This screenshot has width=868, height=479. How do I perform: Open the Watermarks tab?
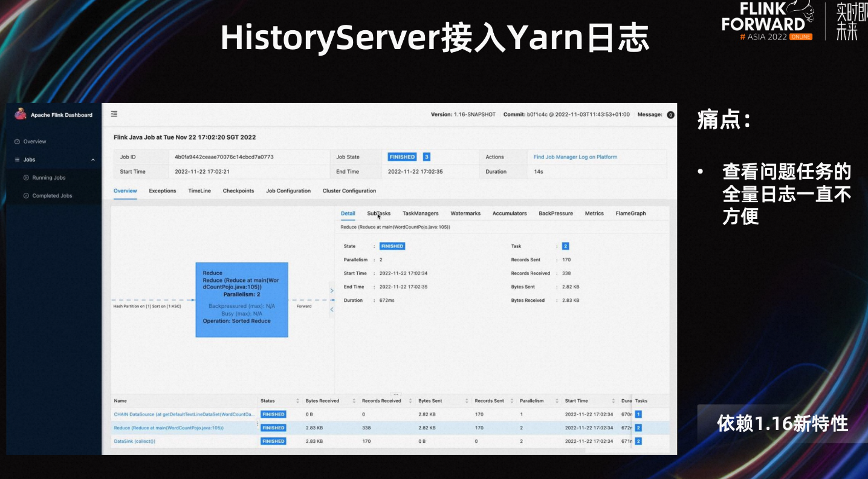pyautogui.click(x=465, y=213)
